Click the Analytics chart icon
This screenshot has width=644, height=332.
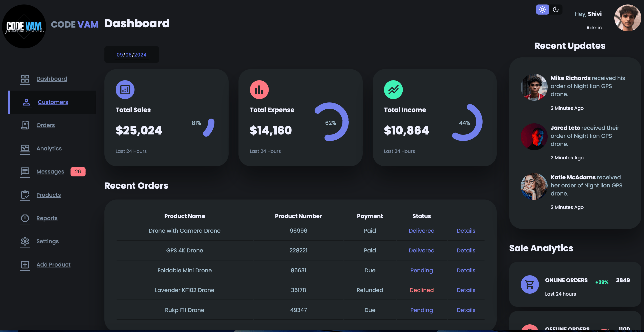click(25, 149)
